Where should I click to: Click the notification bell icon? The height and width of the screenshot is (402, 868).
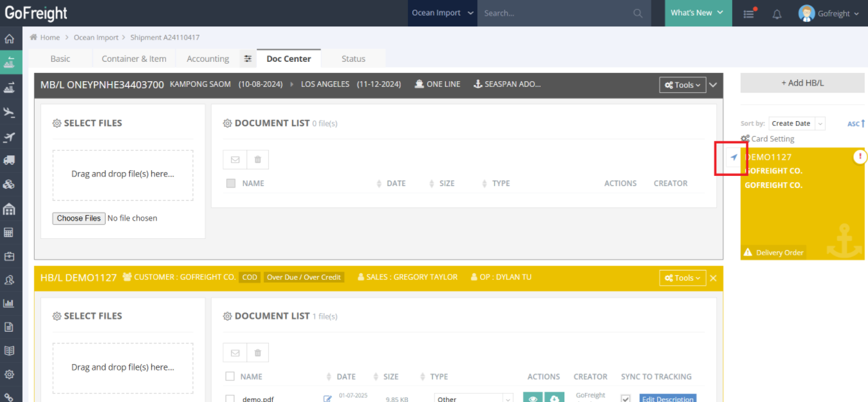pos(777,14)
